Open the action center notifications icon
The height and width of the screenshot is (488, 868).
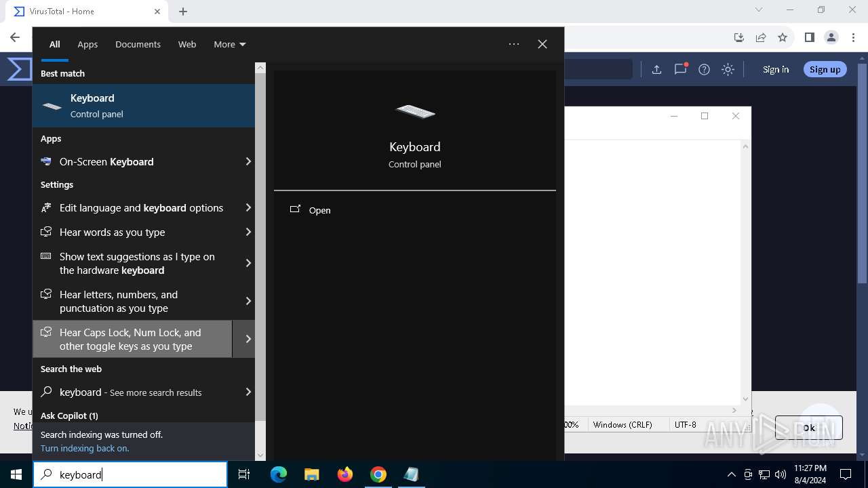click(x=846, y=474)
